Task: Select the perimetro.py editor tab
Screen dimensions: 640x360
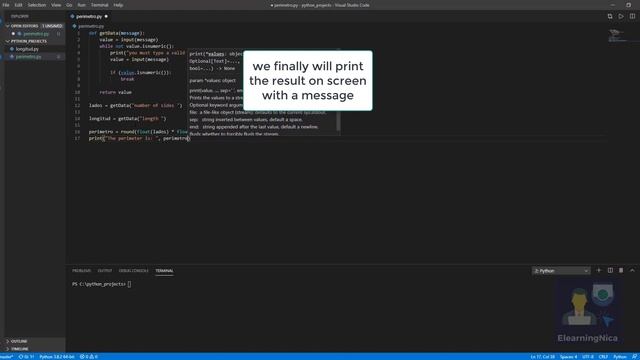Action: click(89, 16)
